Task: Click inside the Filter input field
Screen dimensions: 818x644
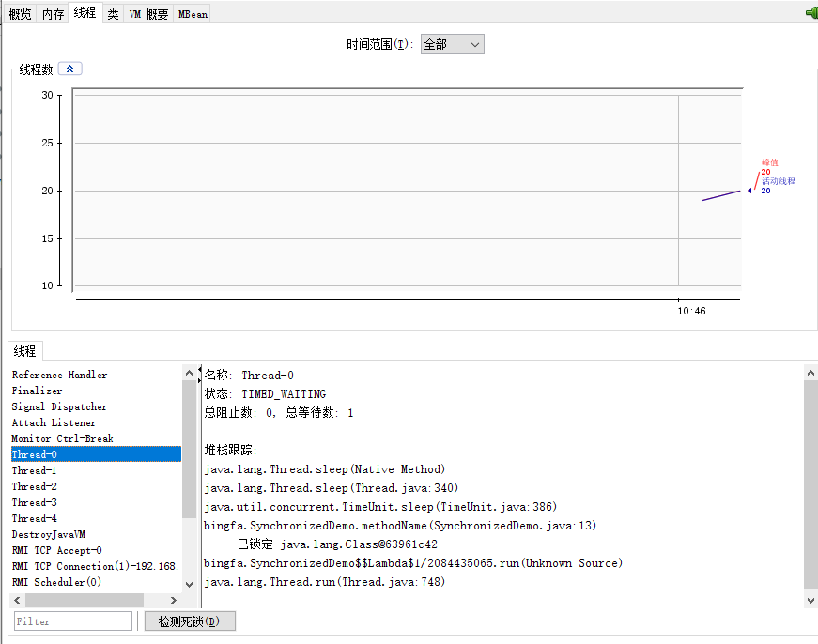Action: tap(72, 621)
